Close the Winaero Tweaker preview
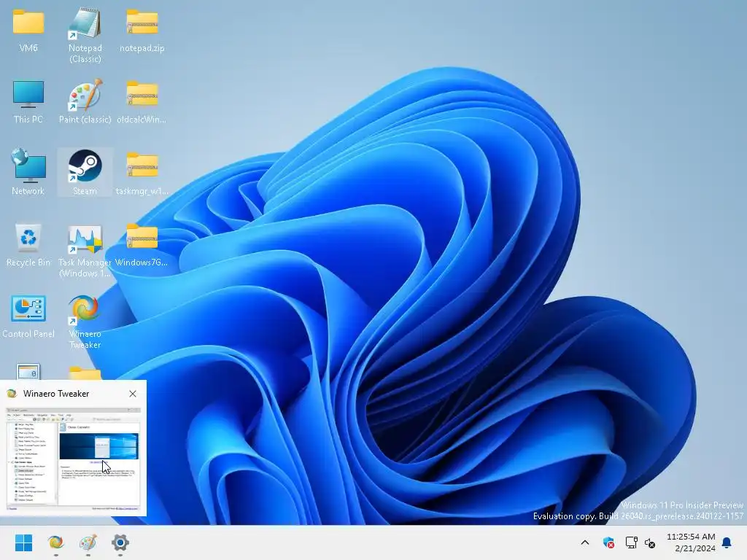The height and width of the screenshot is (560, 747). pyautogui.click(x=133, y=394)
